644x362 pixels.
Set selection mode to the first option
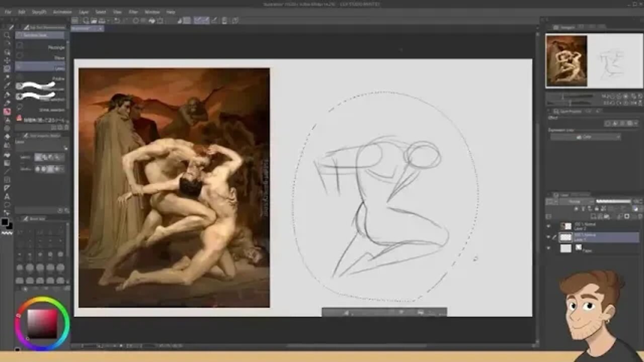38,157
